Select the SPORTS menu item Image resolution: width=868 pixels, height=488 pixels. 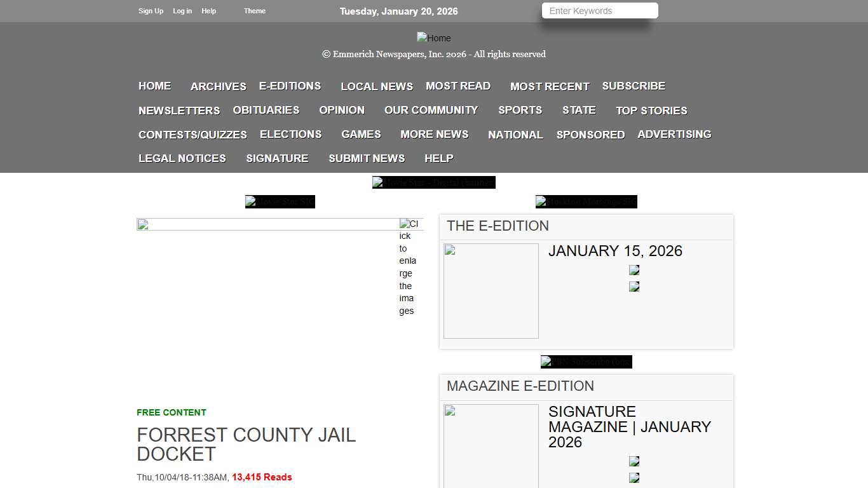click(x=520, y=110)
